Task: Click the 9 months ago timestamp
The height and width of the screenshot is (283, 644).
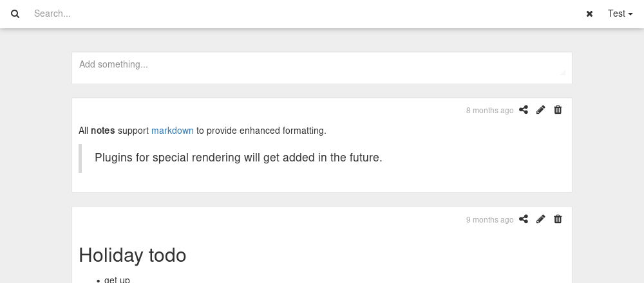Action: 489,220
